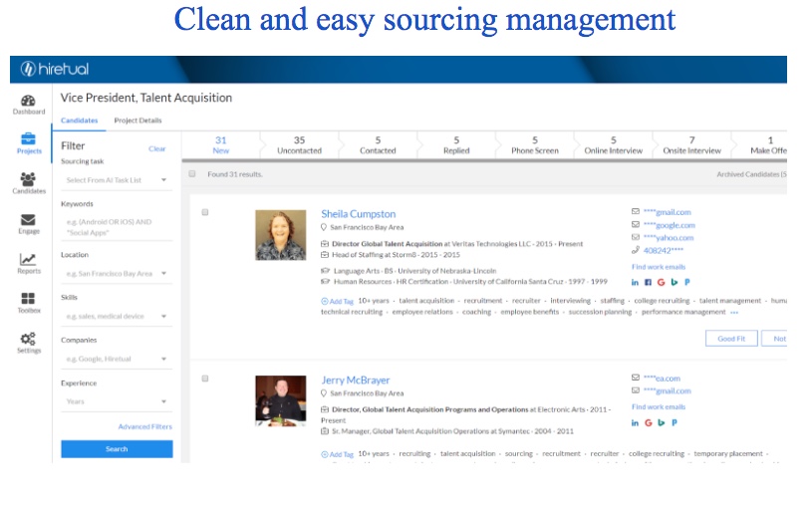Click the blue Search button
The height and width of the screenshot is (511, 812).
[x=117, y=449]
